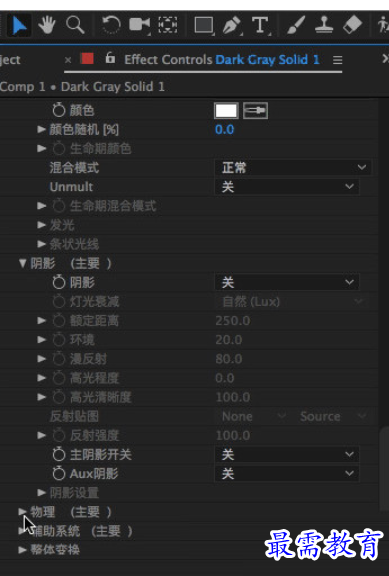Expand the 阴影设置 group

click(x=41, y=493)
